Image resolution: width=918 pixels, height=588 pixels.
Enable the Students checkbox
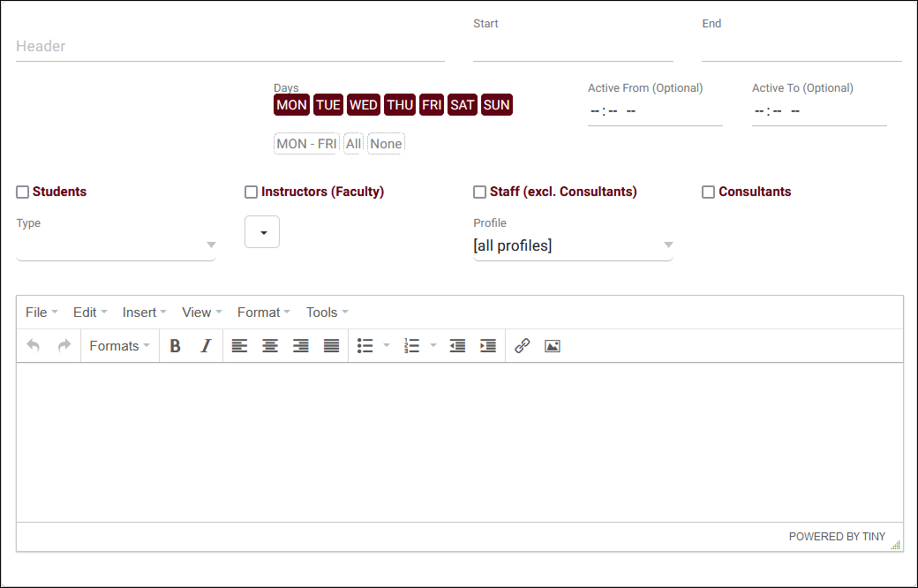pyautogui.click(x=23, y=192)
